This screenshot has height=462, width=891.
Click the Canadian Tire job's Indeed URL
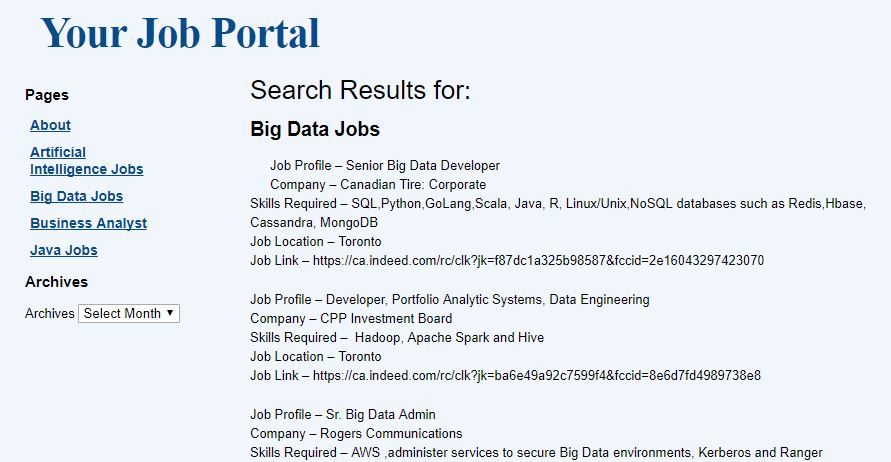(x=538, y=260)
